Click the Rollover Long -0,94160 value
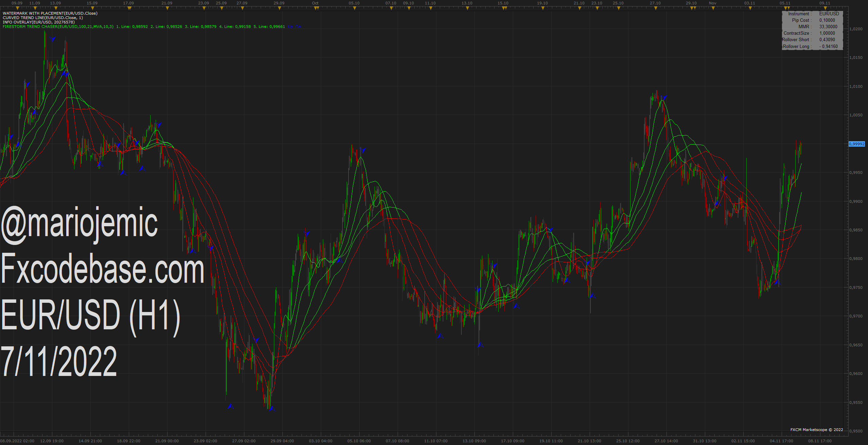 [828, 46]
